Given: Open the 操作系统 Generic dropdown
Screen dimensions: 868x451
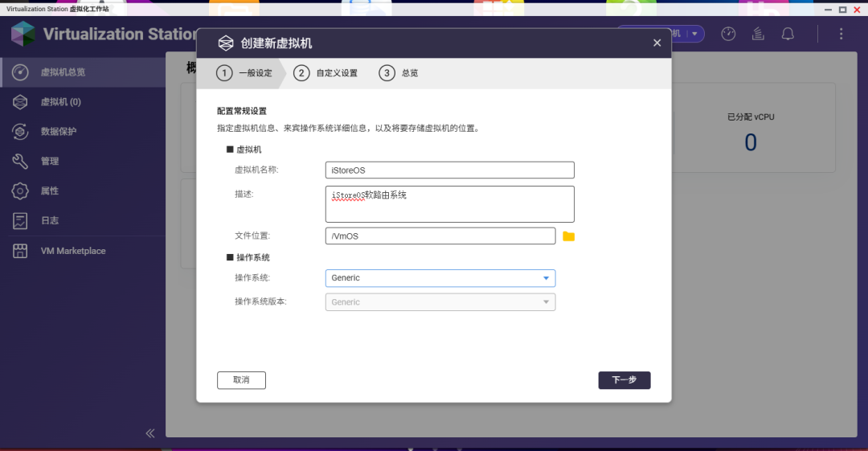Looking at the screenshot, I should tap(440, 278).
